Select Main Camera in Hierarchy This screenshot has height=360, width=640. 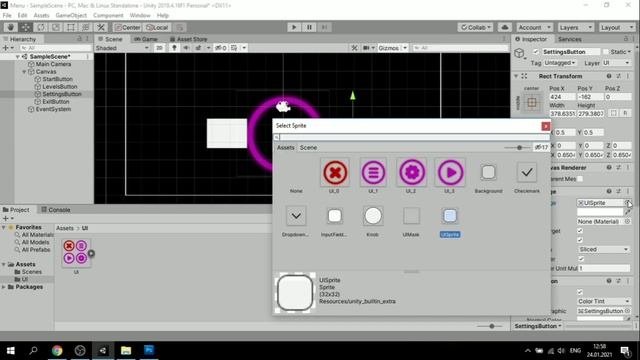tap(53, 64)
